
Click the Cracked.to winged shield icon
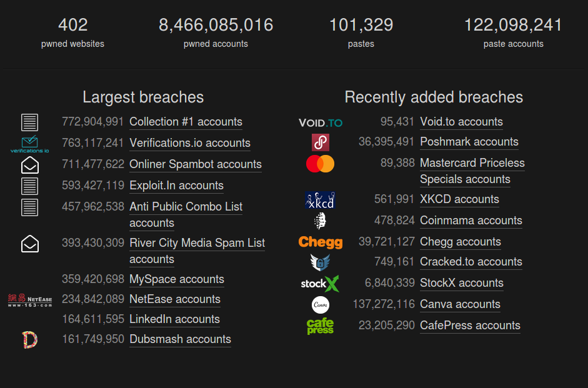point(321,262)
